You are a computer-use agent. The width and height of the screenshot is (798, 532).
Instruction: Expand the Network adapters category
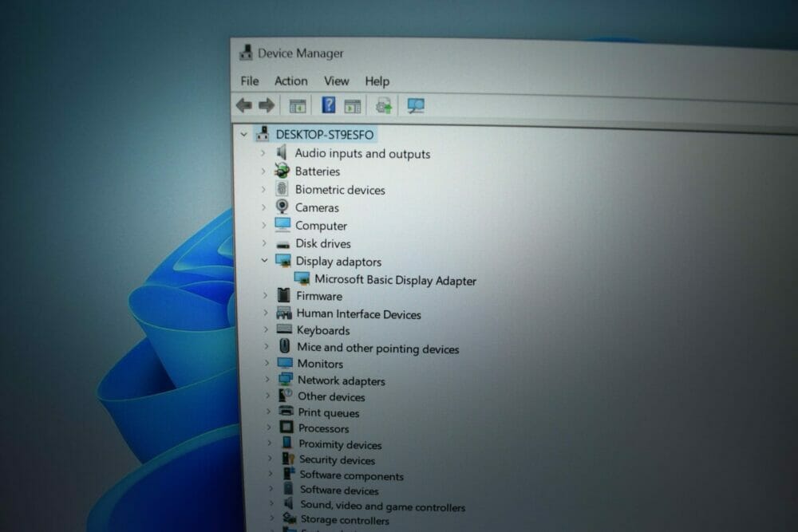(x=267, y=380)
